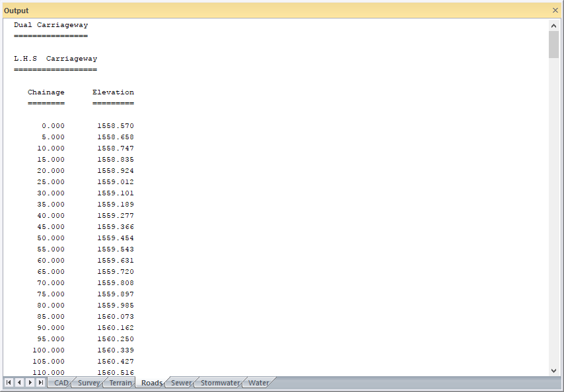Viewport: 564px width, 392px height.
Task: Jump to the last output tab
Action: point(40,383)
